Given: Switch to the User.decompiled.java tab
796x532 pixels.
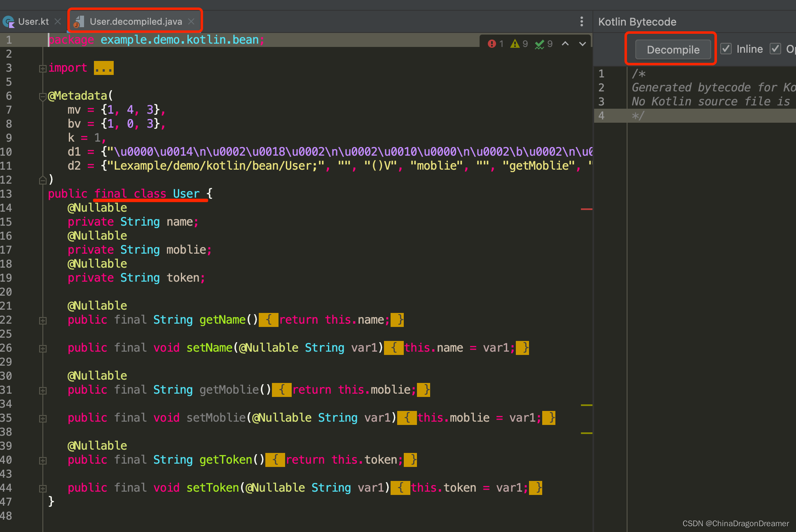Looking at the screenshot, I should point(136,21).
